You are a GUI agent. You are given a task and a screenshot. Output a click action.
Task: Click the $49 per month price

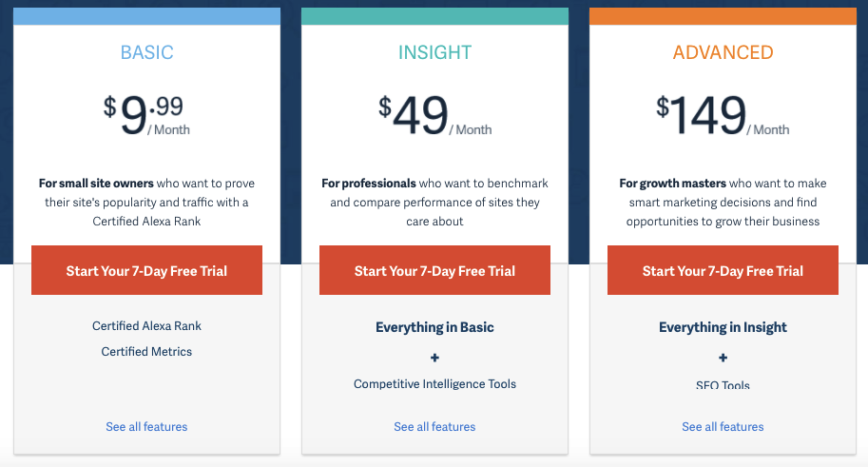pos(434,116)
